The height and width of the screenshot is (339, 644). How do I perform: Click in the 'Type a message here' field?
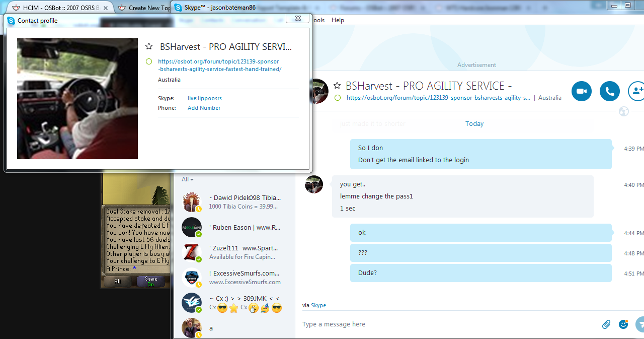point(448,324)
